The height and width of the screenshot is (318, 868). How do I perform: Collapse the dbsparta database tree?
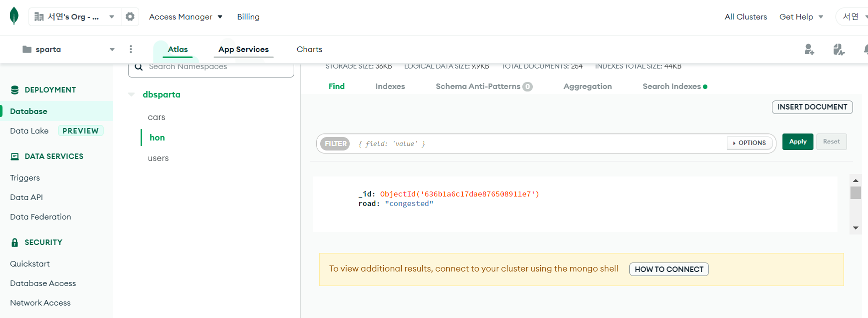click(132, 94)
